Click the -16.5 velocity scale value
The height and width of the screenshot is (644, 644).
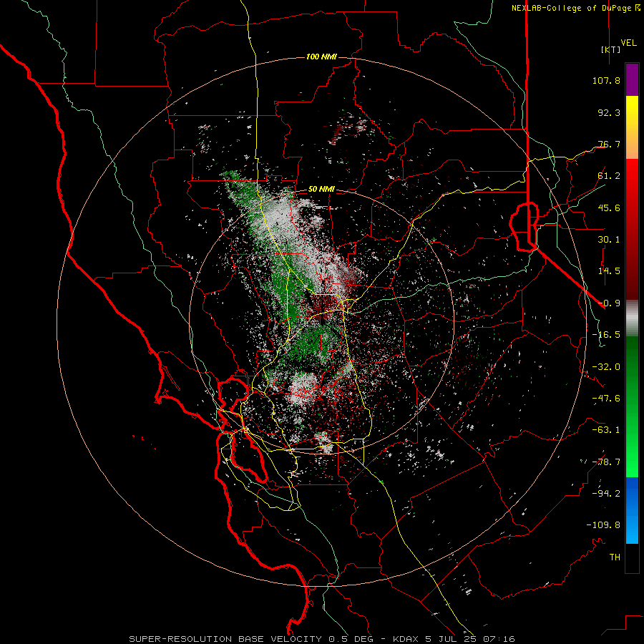(x=606, y=335)
